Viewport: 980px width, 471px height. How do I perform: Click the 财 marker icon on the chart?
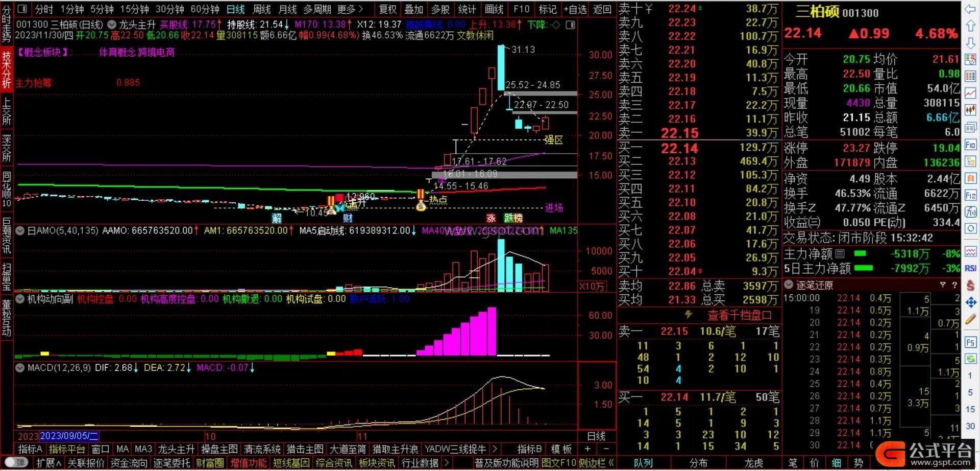click(x=348, y=218)
